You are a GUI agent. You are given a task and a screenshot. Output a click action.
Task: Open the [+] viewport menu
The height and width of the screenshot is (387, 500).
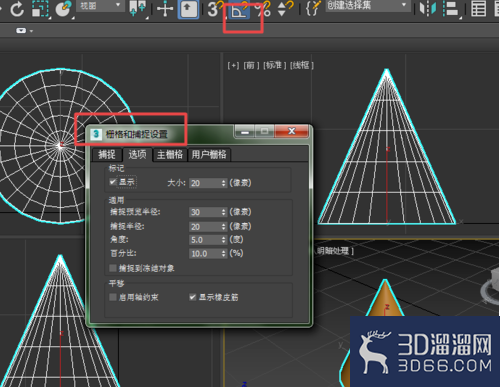233,65
